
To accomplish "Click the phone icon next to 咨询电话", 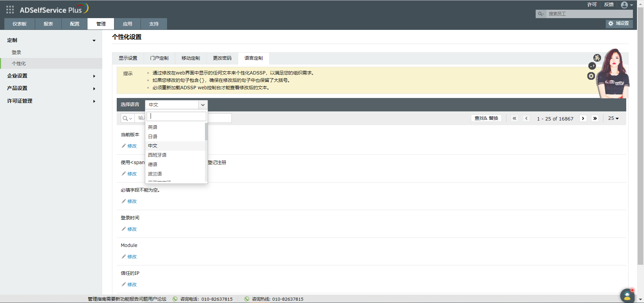I will coord(175,299).
